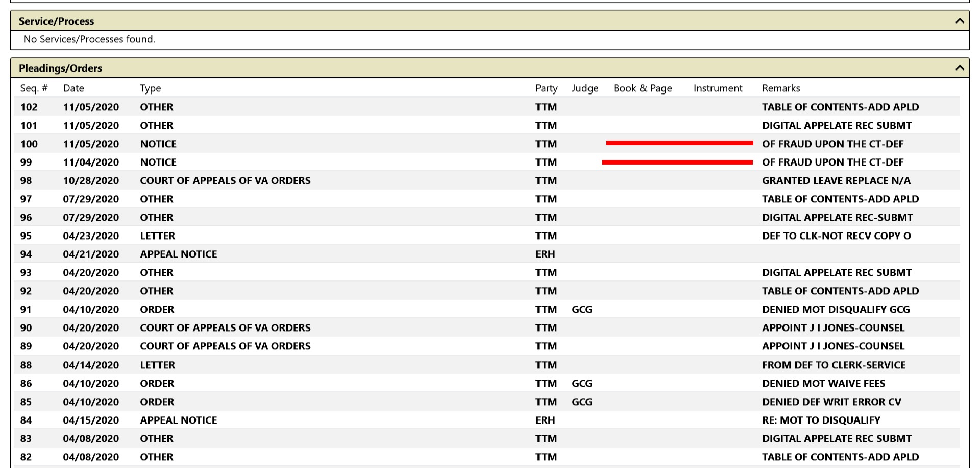Select 'No Services/Processes found.' text

89,39
